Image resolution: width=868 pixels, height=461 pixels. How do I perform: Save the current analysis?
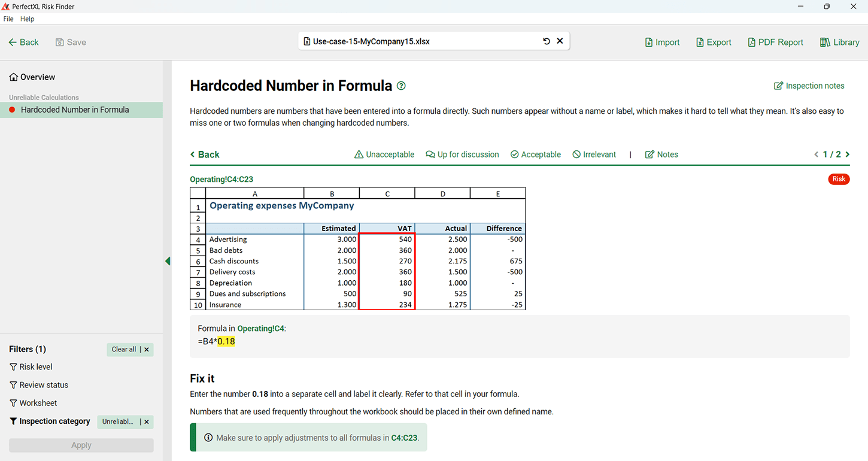pyautogui.click(x=70, y=42)
